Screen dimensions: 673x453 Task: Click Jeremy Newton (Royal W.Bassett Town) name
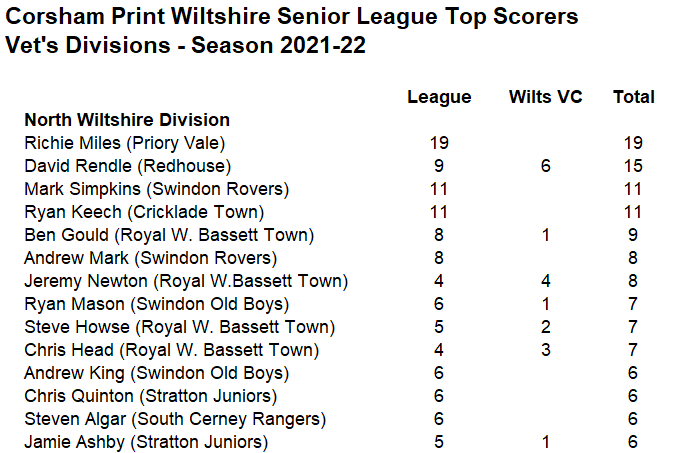[x=186, y=281]
